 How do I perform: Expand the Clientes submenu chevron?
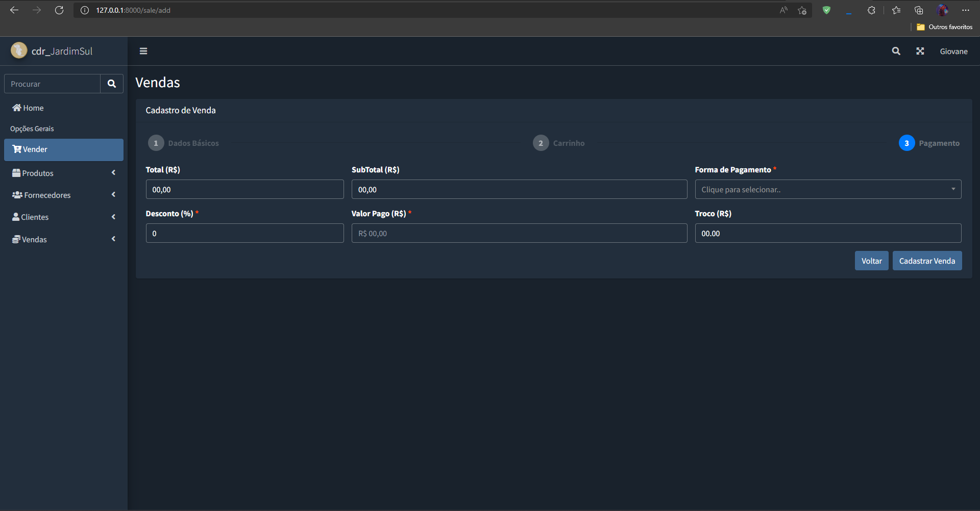pyautogui.click(x=113, y=217)
